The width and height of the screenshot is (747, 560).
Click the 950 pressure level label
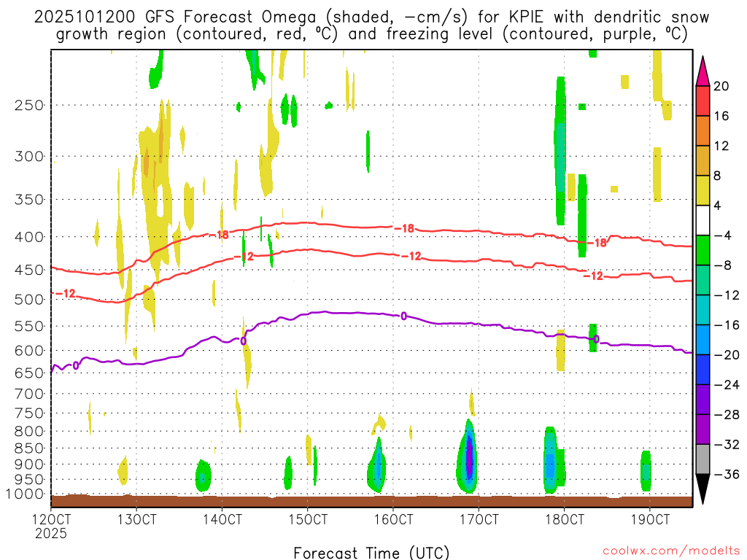coord(29,480)
